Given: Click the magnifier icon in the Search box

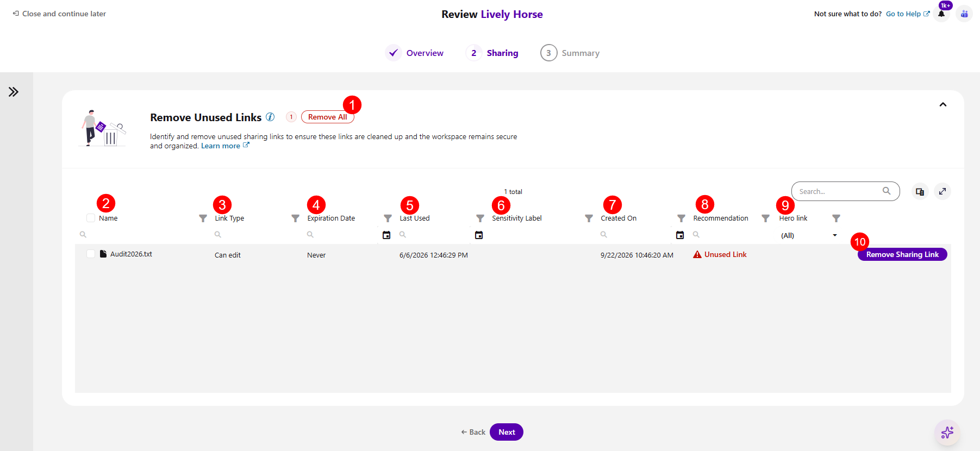Looking at the screenshot, I should coord(887,191).
